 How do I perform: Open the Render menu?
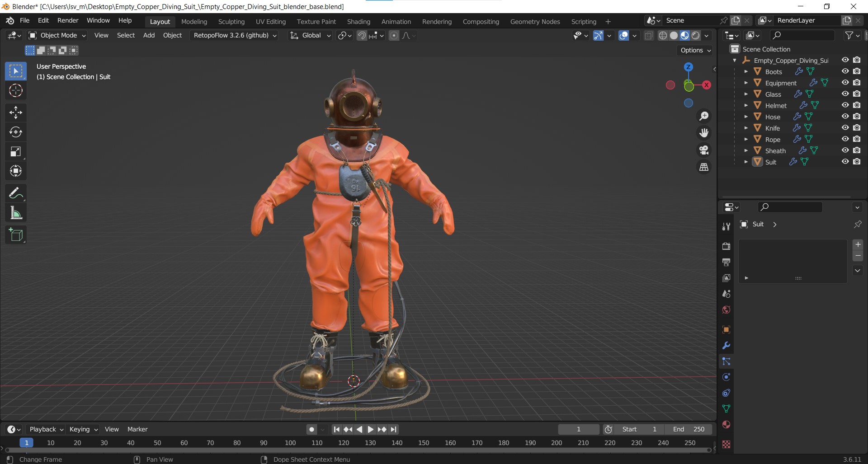[68, 21]
